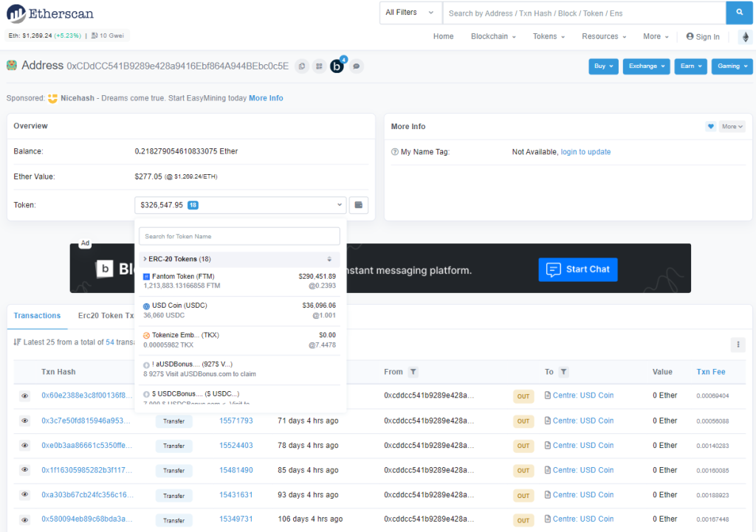Open Centre: USD Coin link in block 15349731 row
The width and height of the screenshot is (756, 532).
pos(583,519)
